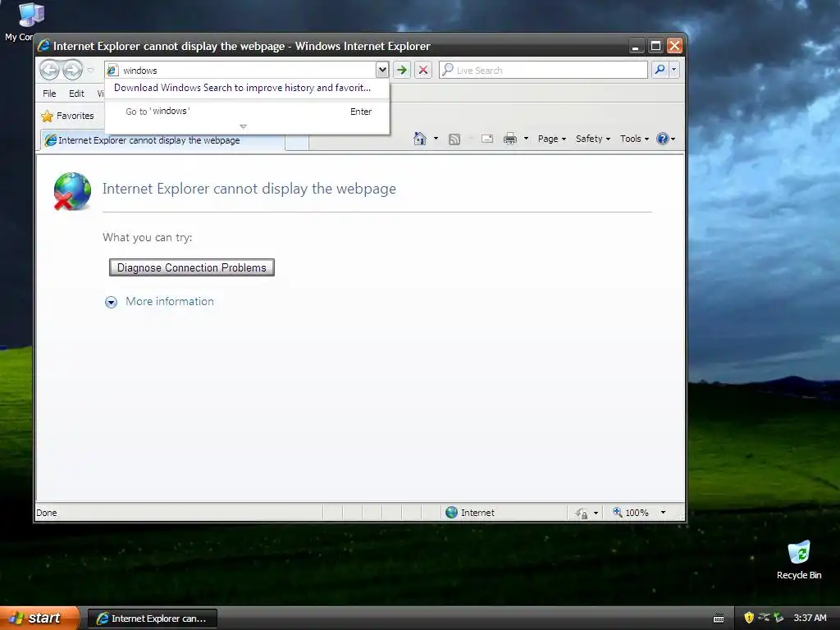Click inside the Live Search box
The width and height of the screenshot is (840, 630).
(543, 71)
